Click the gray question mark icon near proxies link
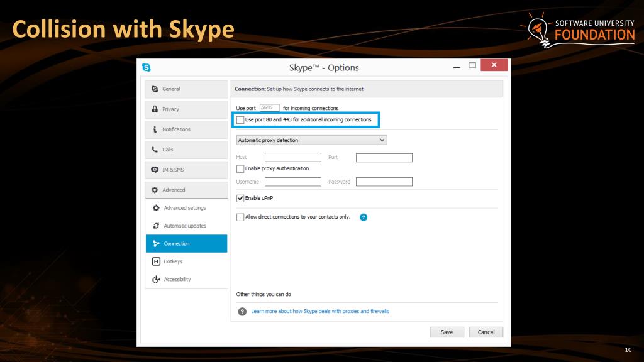 click(x=242, y=312)
